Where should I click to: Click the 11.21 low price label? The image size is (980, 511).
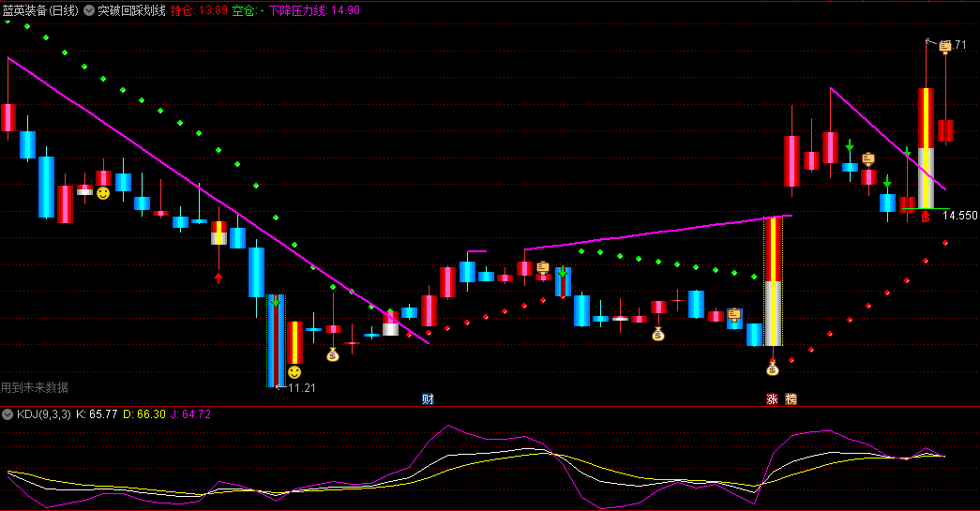click(x=302, y=388)
